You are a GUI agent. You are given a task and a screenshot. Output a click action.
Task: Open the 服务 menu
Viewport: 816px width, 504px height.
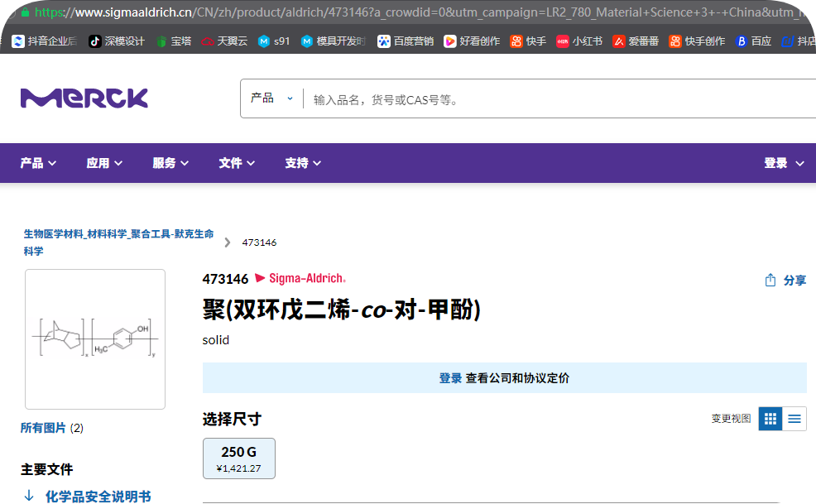point(170,163)
